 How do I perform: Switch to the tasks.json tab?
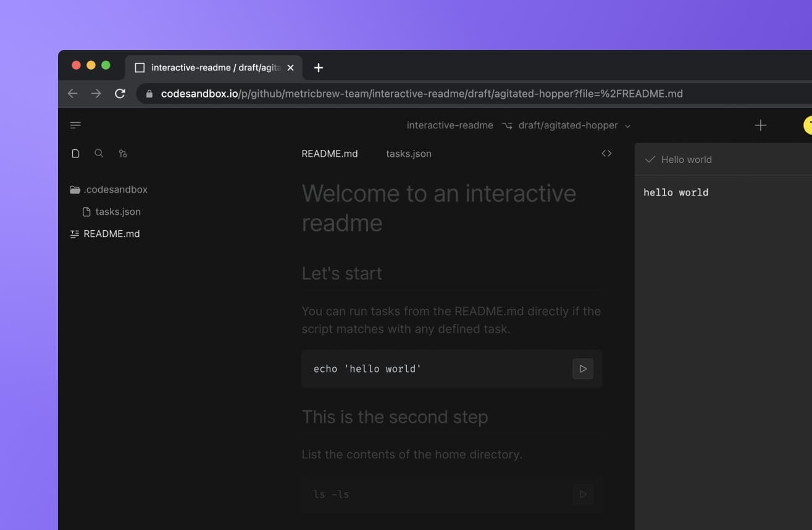point(408,153)
